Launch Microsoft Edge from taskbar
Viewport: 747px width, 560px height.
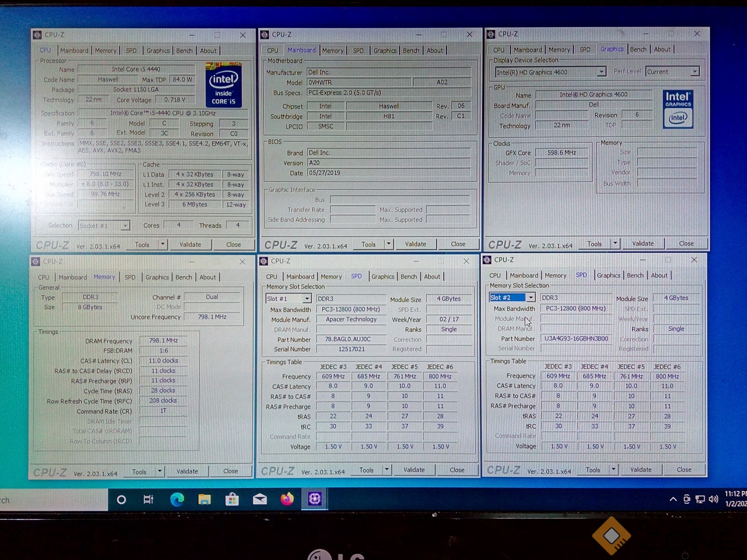tap(176, 500)
